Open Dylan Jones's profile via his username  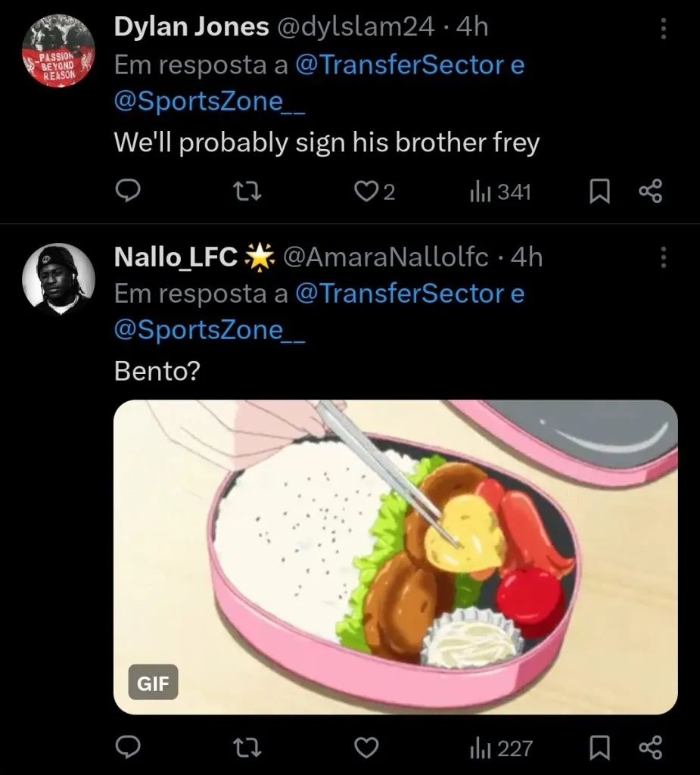pos(356,26)
